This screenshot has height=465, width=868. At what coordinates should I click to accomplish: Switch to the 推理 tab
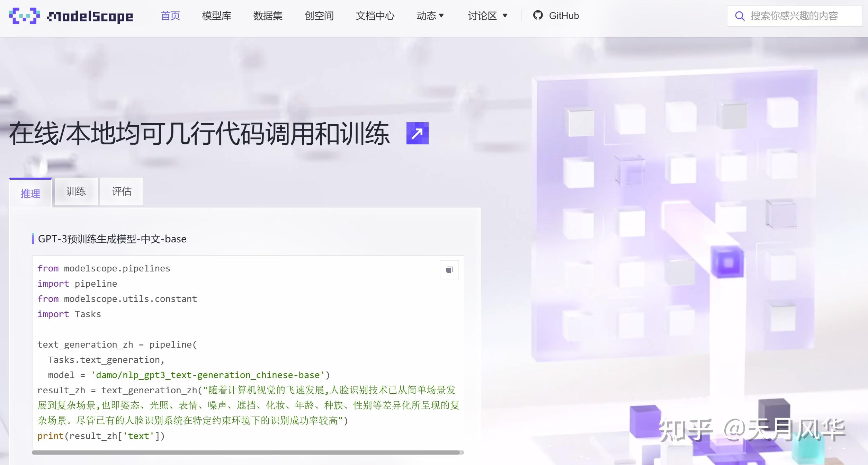tap(30, 194)
